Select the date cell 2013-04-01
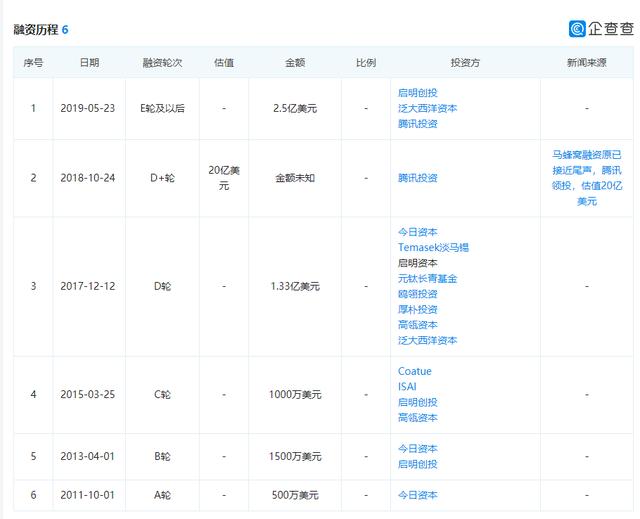The width and height of the screenshot is (640, 519). [x=88, y=457]
